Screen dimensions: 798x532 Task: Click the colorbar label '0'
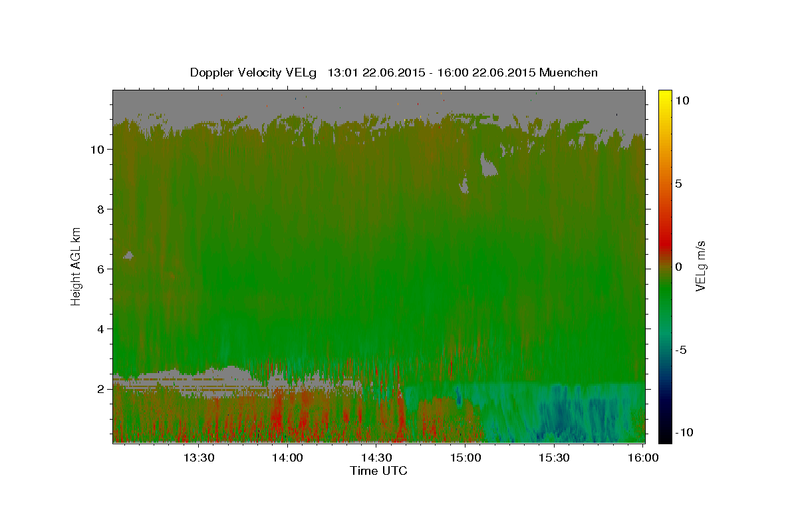tap(678, 267)
